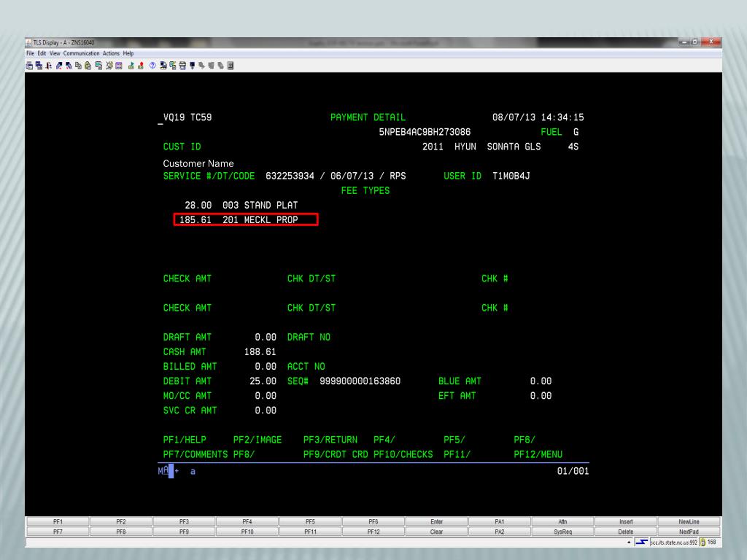Click the purple keypad grid toolbar icon

119,66
